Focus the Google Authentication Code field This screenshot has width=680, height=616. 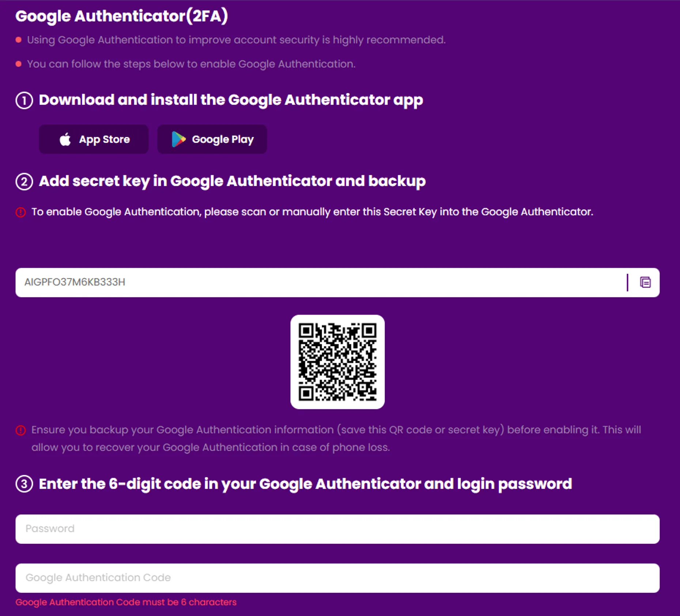337,578
